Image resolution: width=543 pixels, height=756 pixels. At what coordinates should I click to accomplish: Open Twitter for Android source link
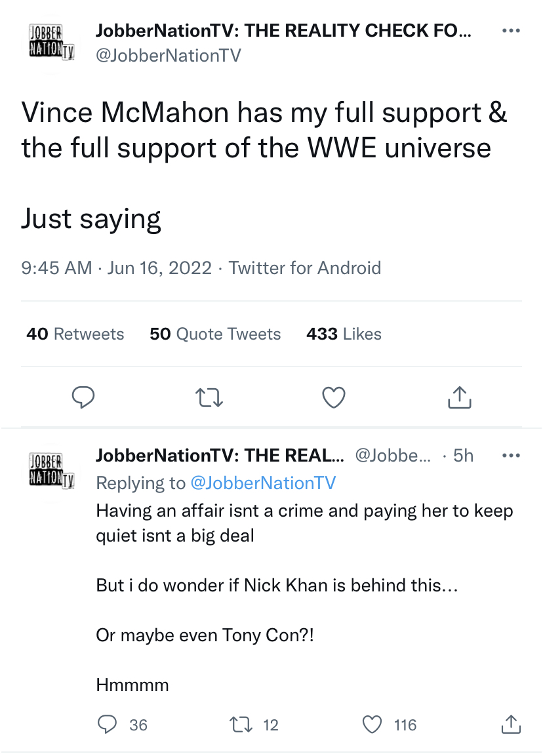pyautogui.click(x=305, y=268)
